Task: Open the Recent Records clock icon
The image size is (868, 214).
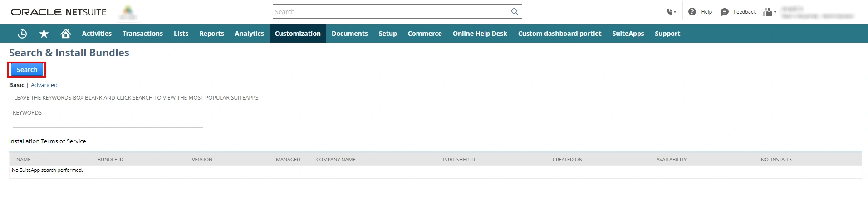Action: (22, 34)
